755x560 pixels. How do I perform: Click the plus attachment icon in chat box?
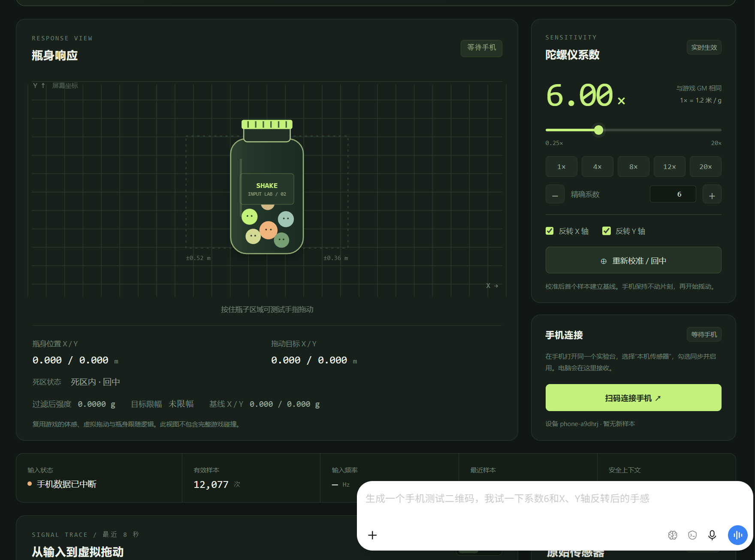coord(372,535)
